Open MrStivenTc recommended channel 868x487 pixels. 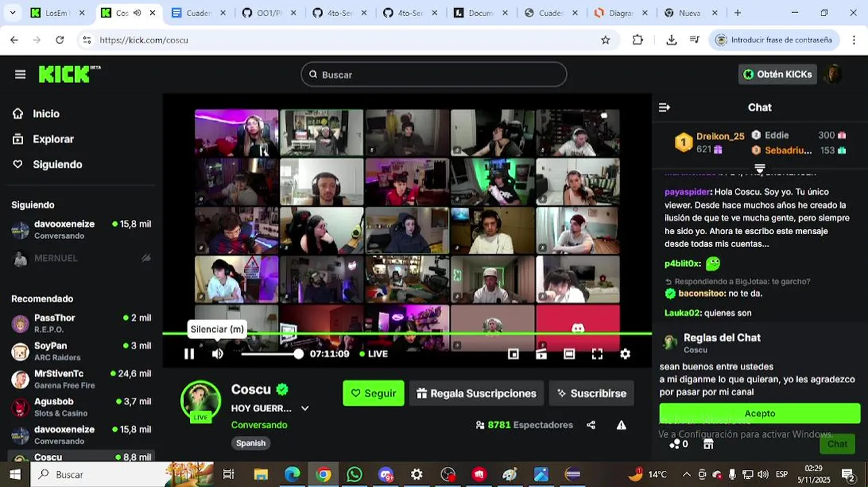[x=81, y=379]
